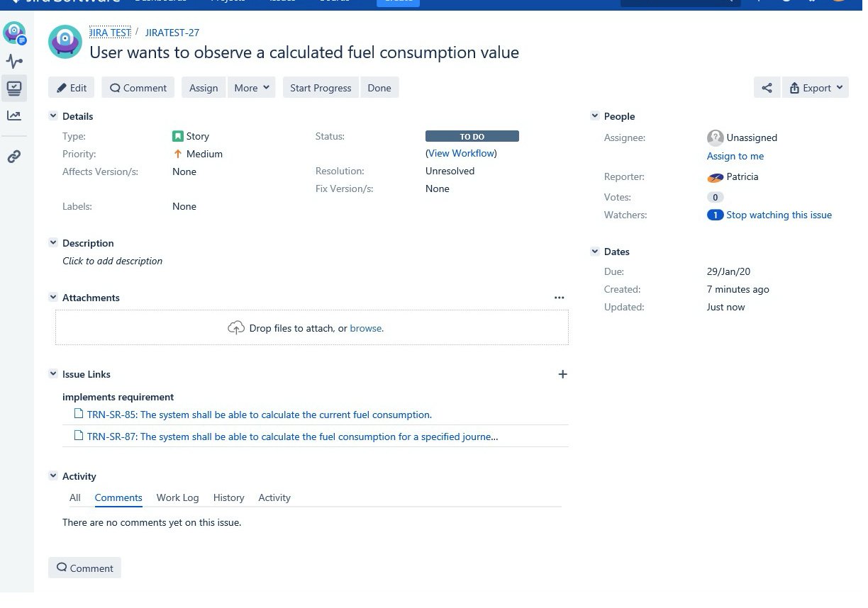Open the Share icon near Export
Viewport: 868px width, 608px height.
(x=767, y=87)
